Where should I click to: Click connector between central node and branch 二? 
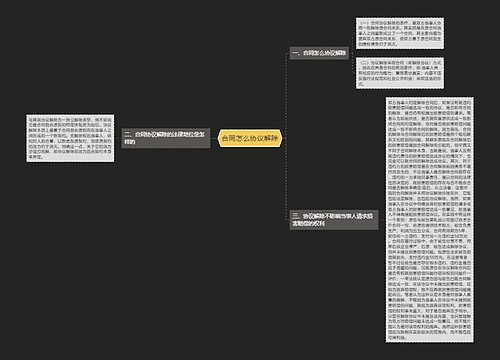[x=214, y=138]
